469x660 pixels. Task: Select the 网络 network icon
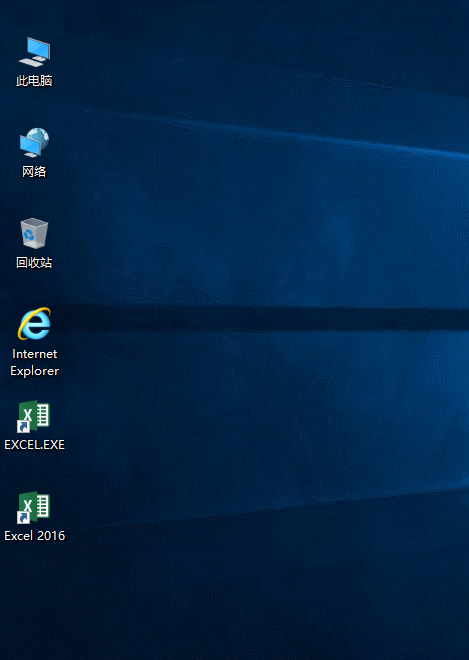click(34, 143)
